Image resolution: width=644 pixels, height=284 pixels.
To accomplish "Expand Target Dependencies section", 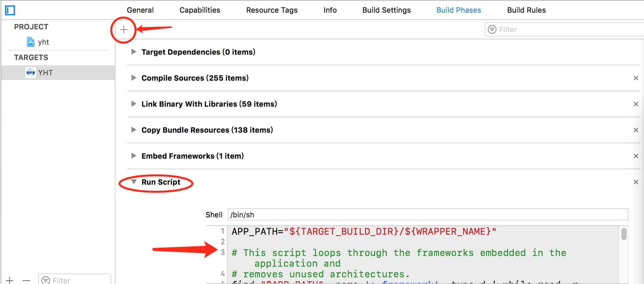I will (x=134, y=52).
